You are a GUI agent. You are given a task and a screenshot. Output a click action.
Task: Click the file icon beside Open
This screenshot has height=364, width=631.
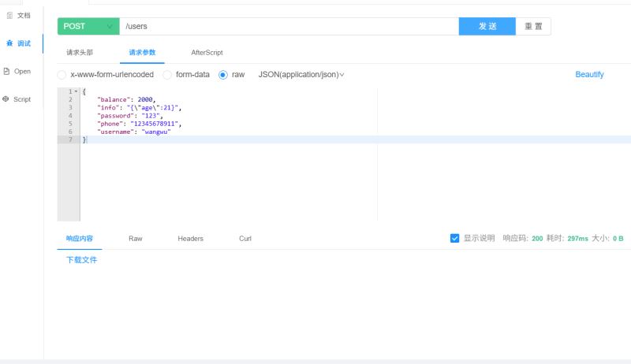point(6,71)
